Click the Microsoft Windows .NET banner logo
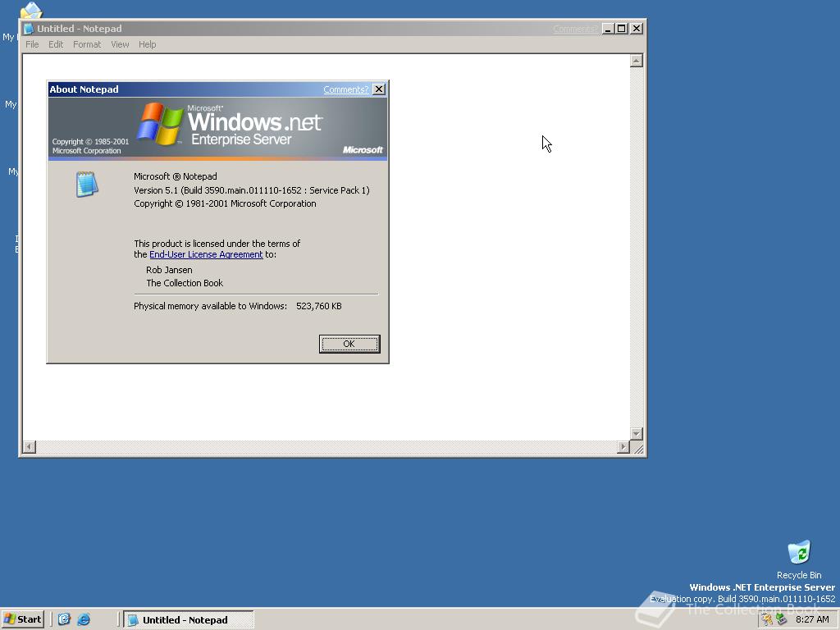Image resolution: width=840 pixels, height=630 pixels. click(229, 125)
